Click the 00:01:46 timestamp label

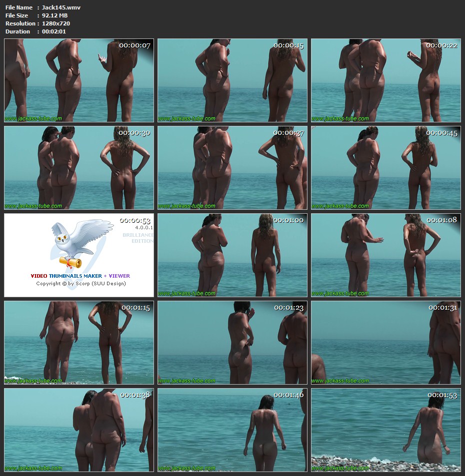(288, 395)
